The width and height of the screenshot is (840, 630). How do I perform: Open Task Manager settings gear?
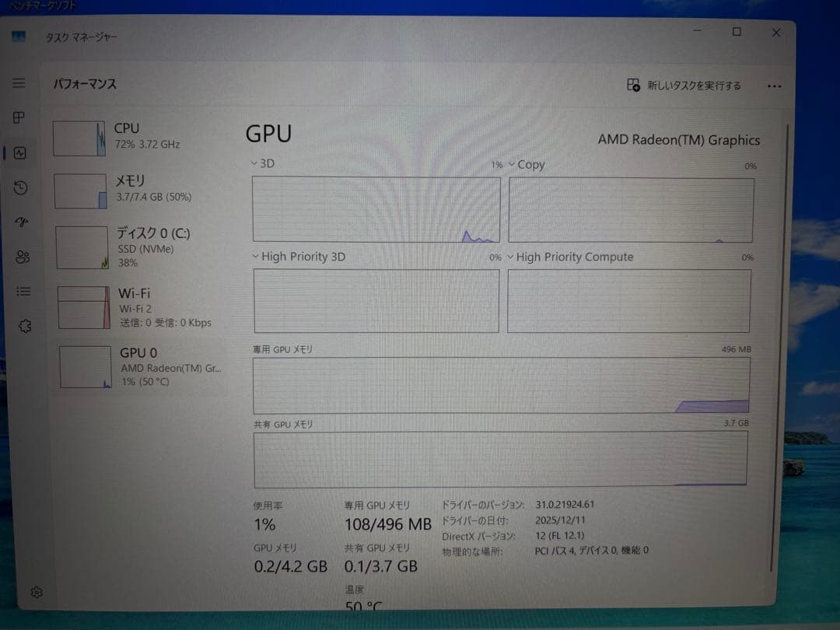(36, 592)
